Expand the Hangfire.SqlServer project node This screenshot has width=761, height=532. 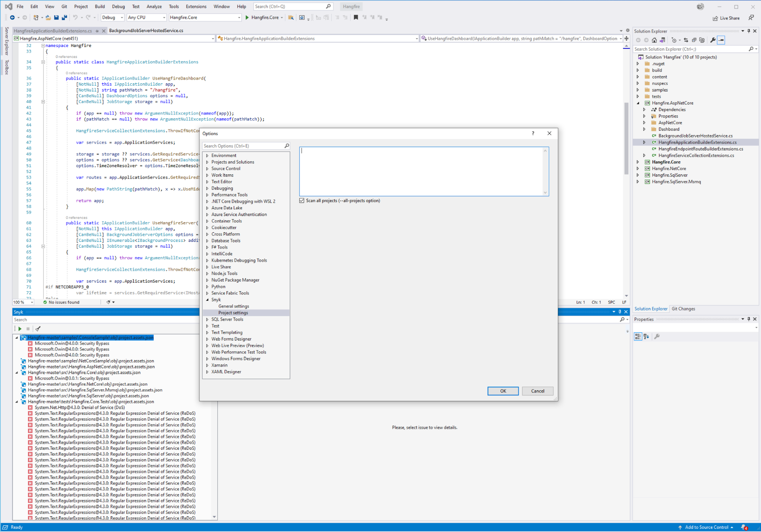tap(638, 175)
